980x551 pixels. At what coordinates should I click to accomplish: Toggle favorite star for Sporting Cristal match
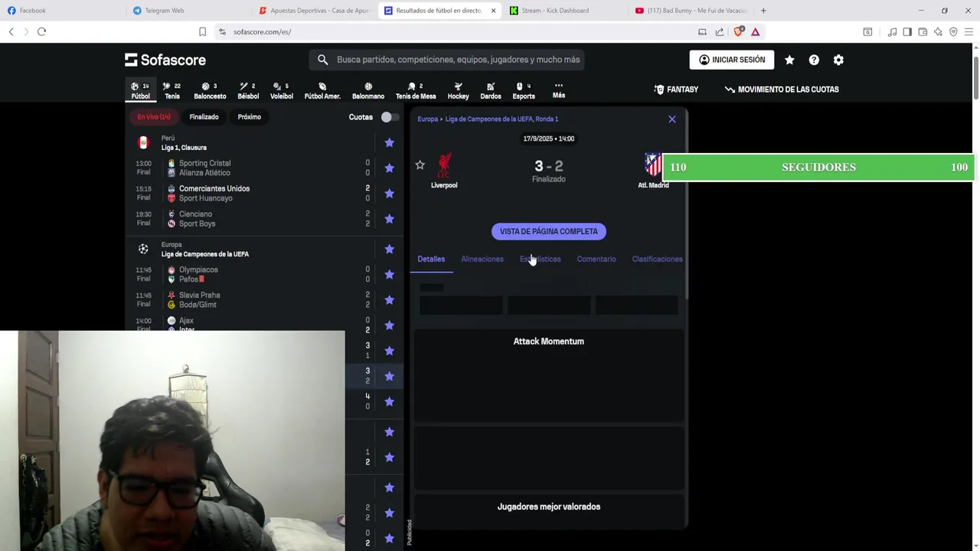[389, 168]
